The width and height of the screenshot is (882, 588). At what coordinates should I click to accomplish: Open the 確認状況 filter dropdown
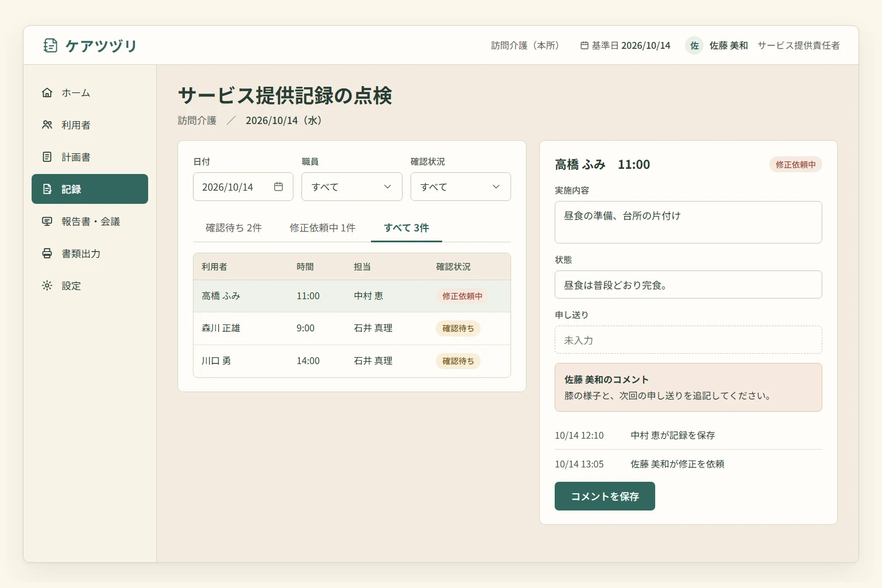pos(461,187)
